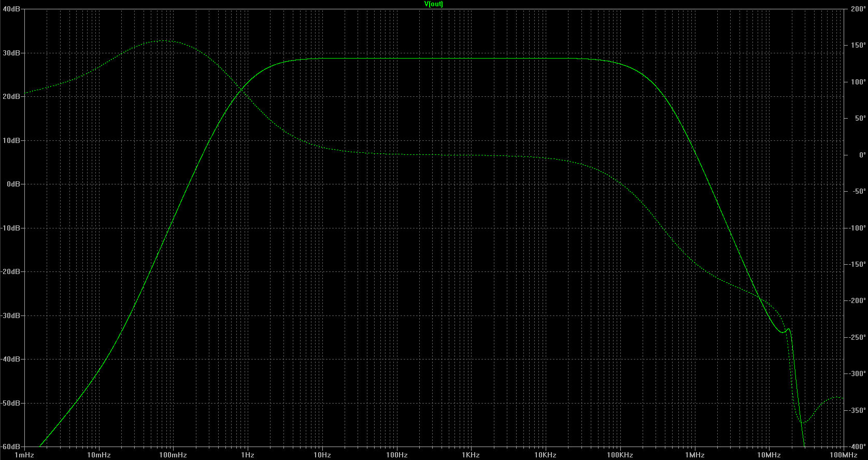Click the -40dB magnitude axis label
The width and height of the screenshot is (868, 460).
10,360
